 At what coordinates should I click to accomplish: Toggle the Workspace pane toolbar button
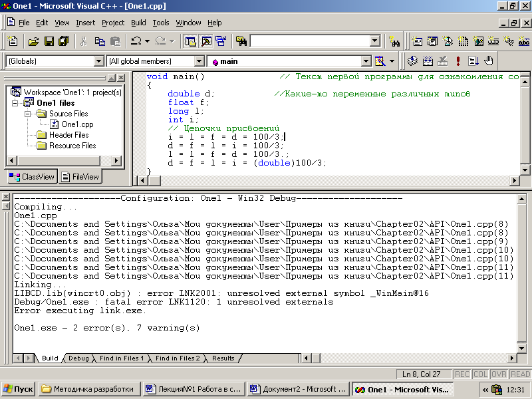tap(190, 41)
